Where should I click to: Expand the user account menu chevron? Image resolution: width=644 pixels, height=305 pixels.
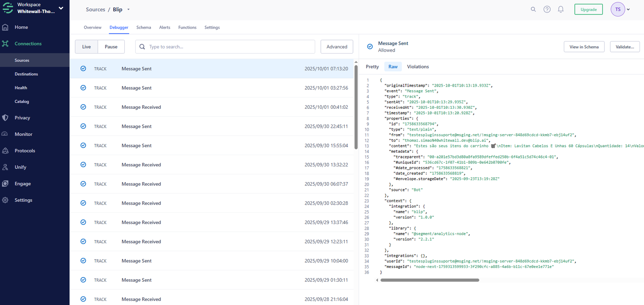628,9
